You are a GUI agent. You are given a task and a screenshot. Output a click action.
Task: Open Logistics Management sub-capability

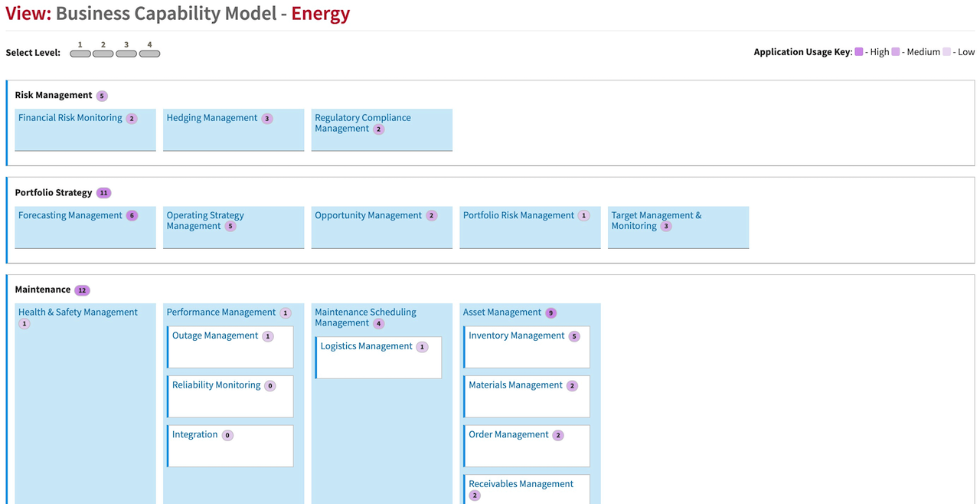[x=367, y=346]
